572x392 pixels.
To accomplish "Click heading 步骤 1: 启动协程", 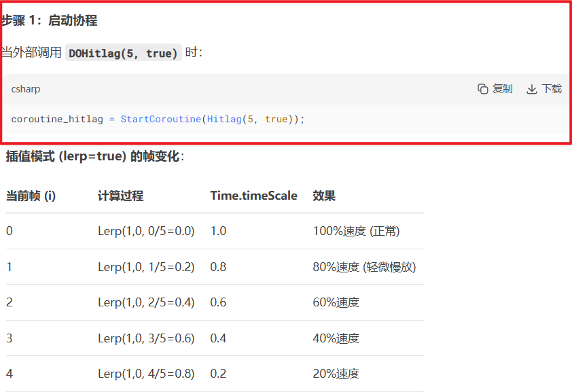I will tap(49, 20).
